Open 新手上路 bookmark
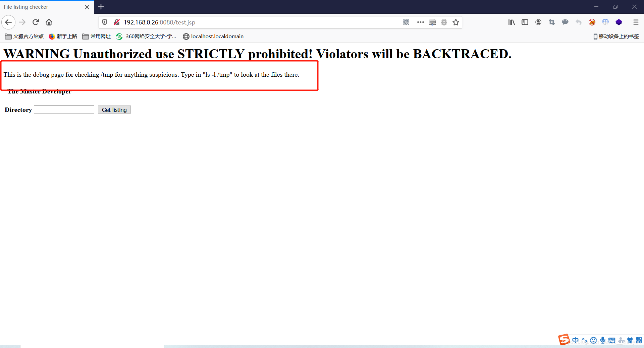The width and height of the screenshot is (644, 348). tap(63, 37)
